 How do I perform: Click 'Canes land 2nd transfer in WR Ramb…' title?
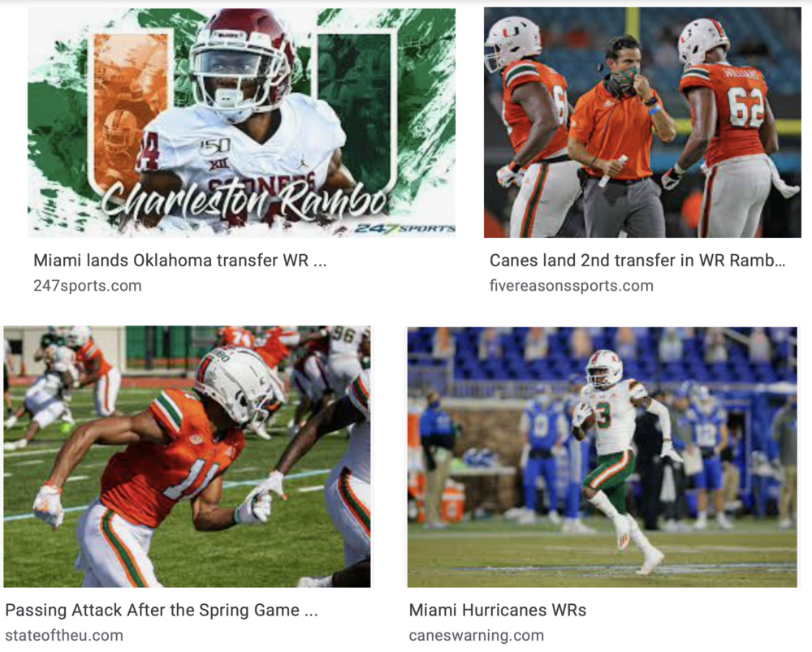pos(637,260)
